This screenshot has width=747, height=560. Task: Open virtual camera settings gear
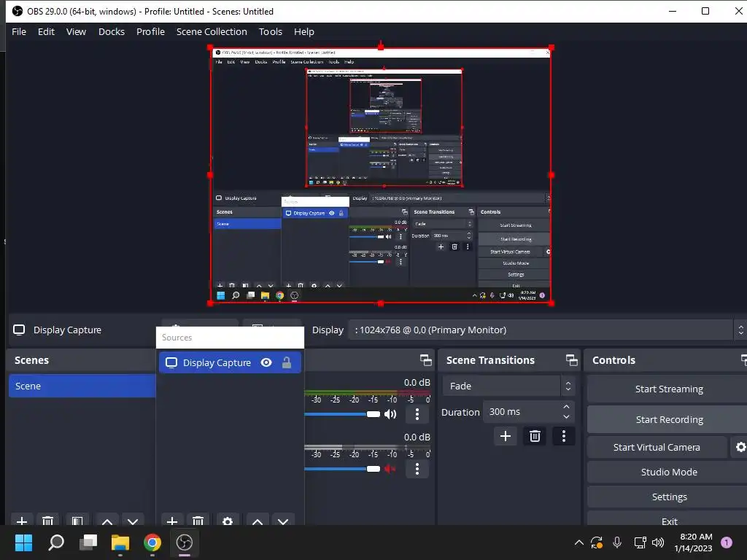click(740, 447)
